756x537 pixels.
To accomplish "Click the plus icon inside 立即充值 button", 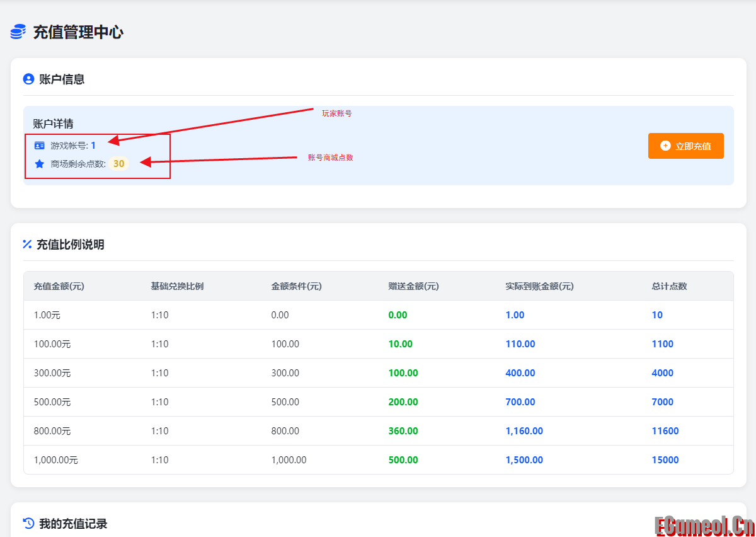I will pos(665,146).
